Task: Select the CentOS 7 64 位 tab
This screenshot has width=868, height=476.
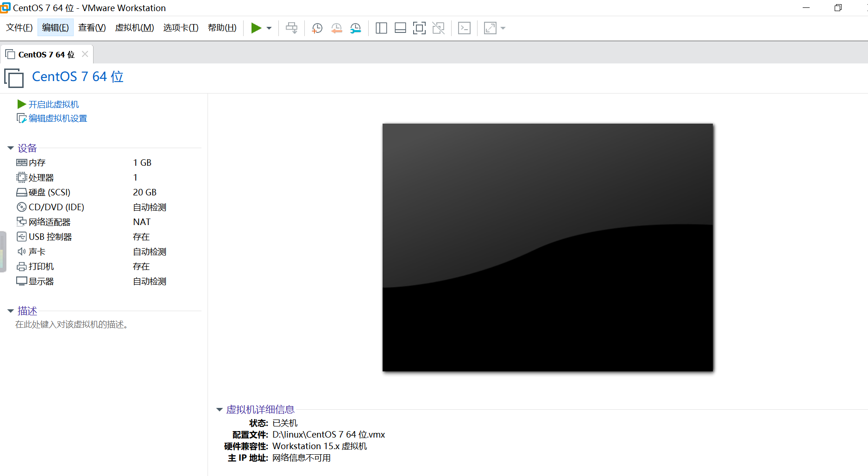Action: [46, 54]
